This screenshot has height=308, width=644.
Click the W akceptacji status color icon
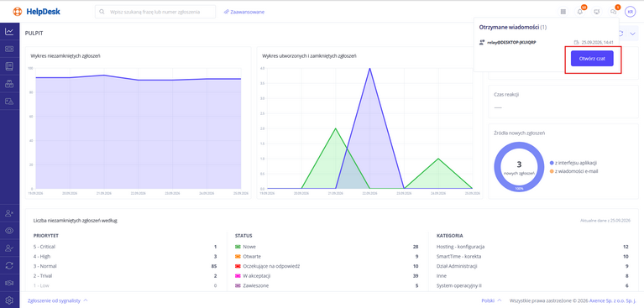click(238, 275)
